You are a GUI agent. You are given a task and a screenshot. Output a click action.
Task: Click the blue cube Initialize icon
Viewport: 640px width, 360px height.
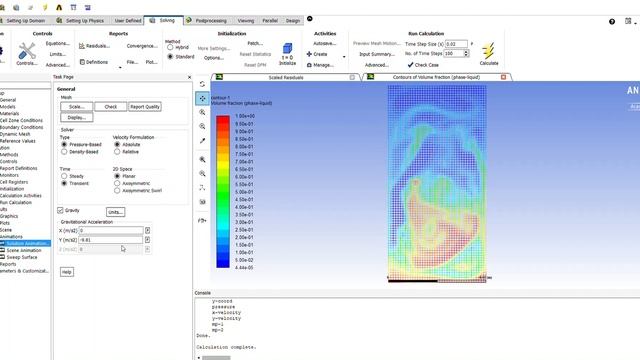point(287,49)
